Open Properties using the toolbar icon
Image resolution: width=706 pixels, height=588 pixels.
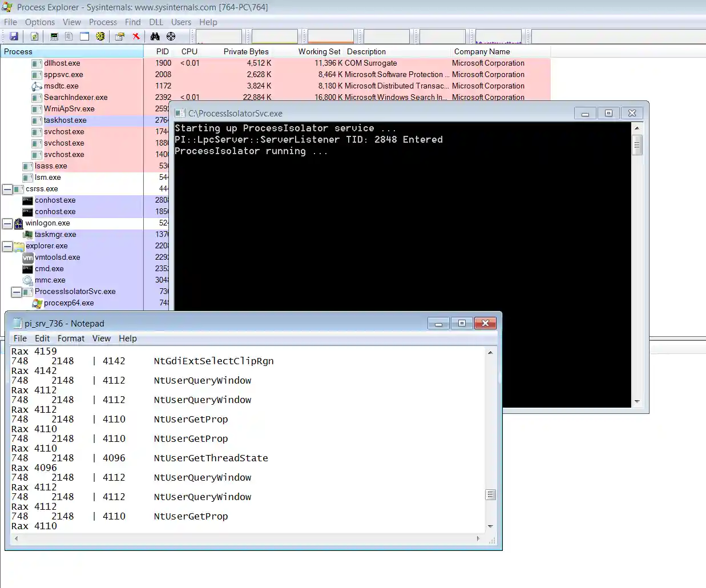pyautogui.click(x=120, y=37)
